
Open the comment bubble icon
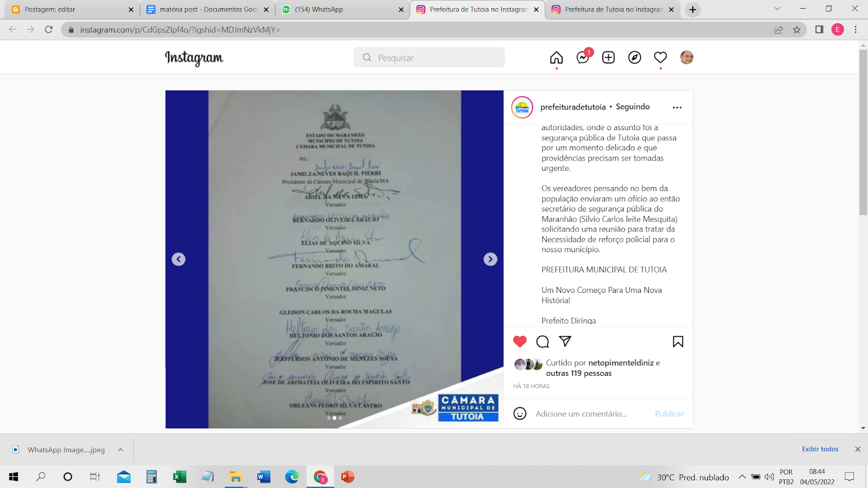542,342
